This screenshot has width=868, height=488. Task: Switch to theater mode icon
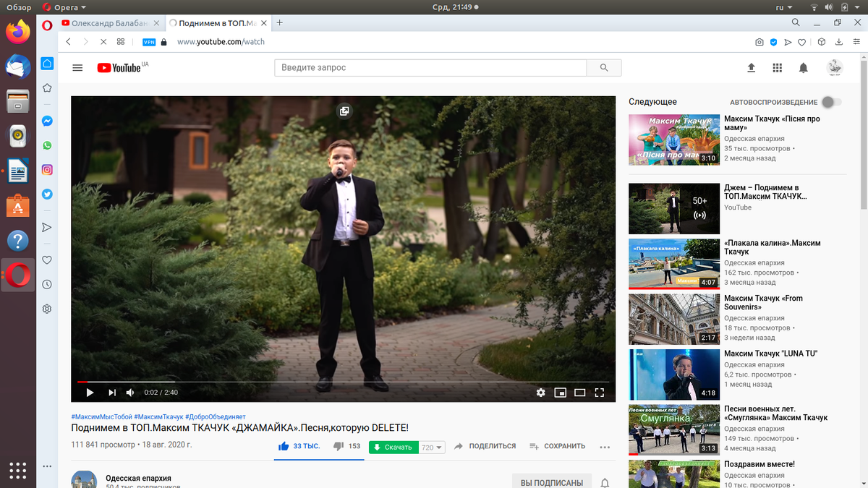[579, 393]
